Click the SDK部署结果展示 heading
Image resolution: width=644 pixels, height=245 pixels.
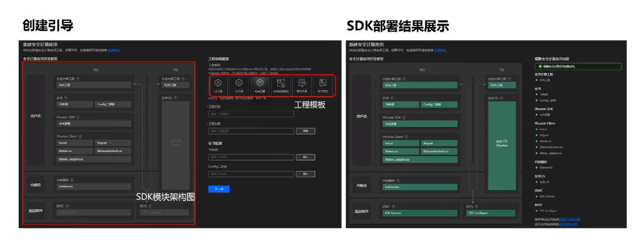[x=397, y=26]
